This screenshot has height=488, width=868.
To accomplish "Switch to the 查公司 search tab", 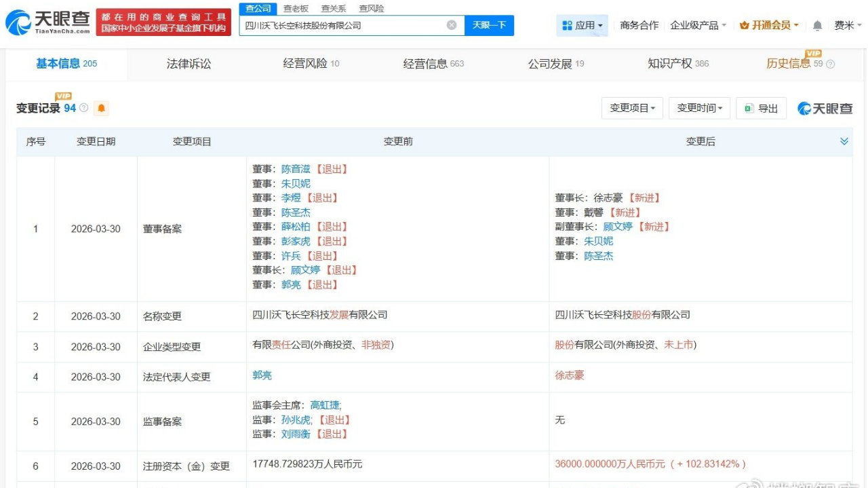I will (x=258, y=8).
